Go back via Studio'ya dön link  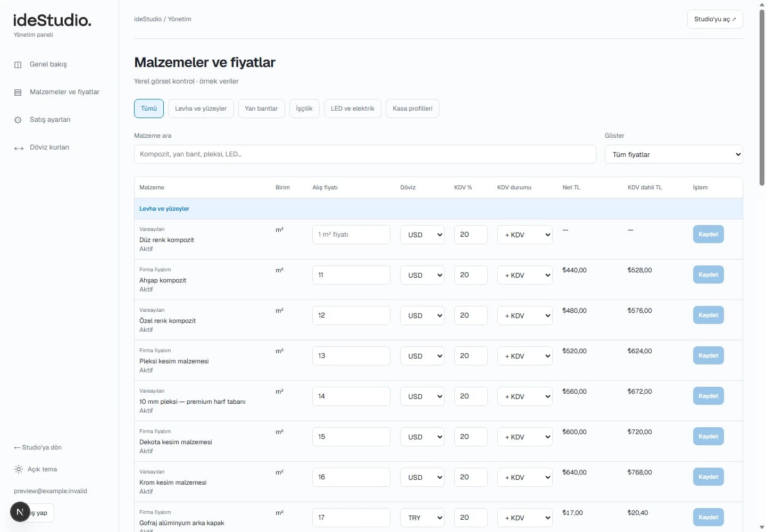38,447
